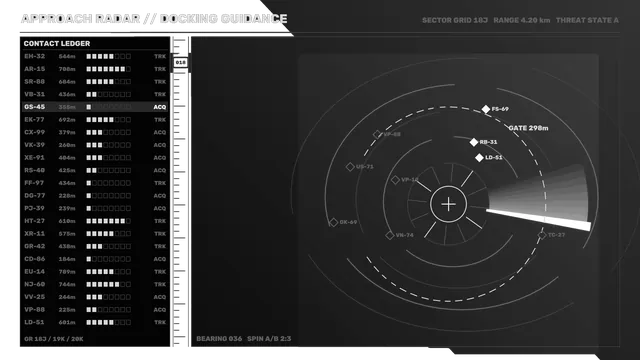This screenshot has height=360, width=640.
Task: Click the 708m distance in AR-15 row
Action: 67,69
